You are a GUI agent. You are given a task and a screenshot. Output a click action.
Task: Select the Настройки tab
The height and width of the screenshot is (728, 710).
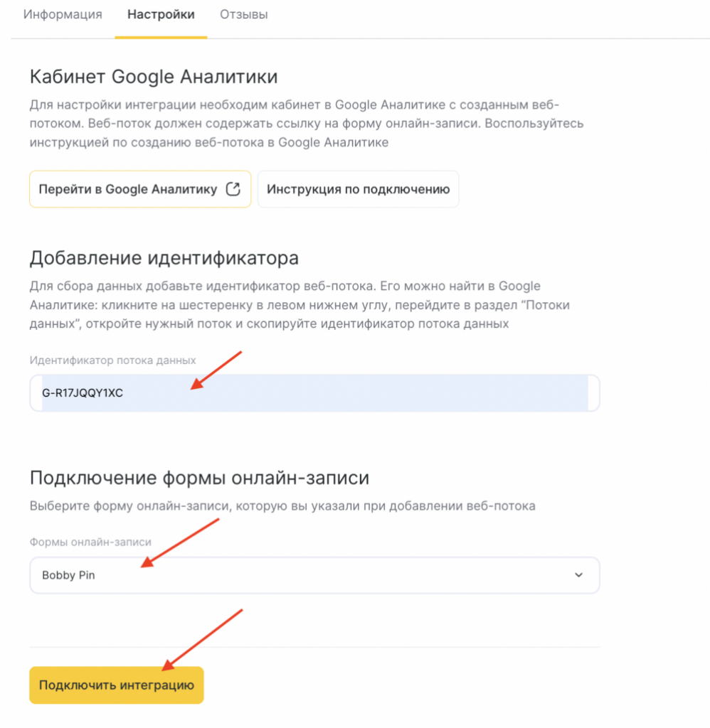pyautogui.click(x=161, y=14)
